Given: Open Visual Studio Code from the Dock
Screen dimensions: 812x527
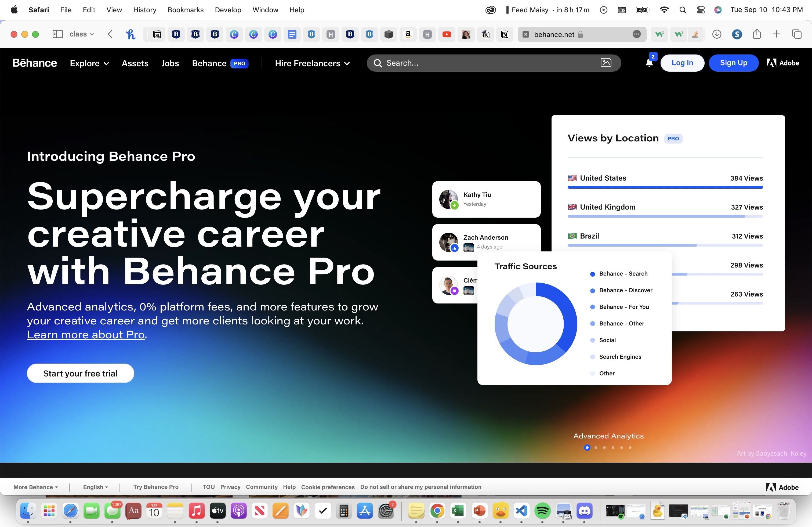Looking at the screenshot, I should [x=522, y=511].
